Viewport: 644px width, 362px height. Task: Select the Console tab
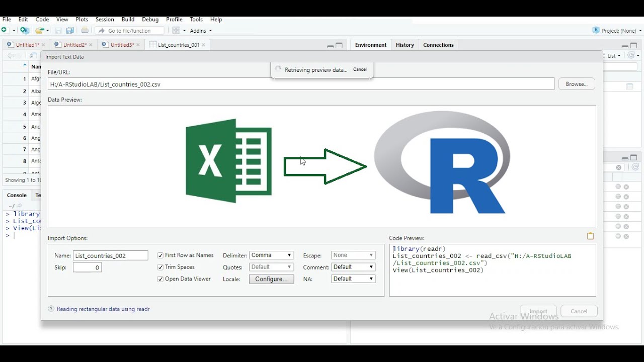(17, 195)
